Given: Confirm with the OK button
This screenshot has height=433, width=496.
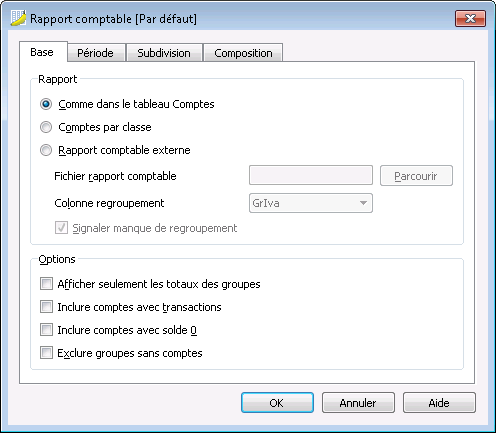Looking at the screenshot, I should tap(277, 403).
